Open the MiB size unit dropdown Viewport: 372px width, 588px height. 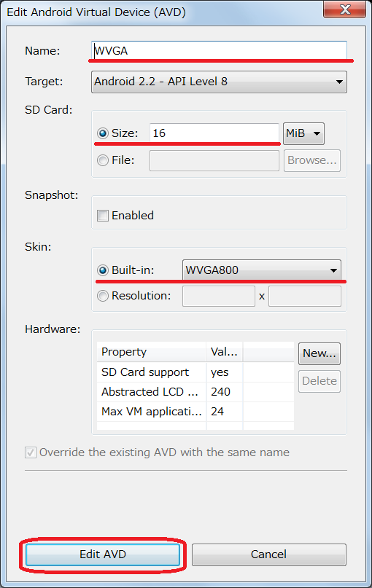[303, 133]
